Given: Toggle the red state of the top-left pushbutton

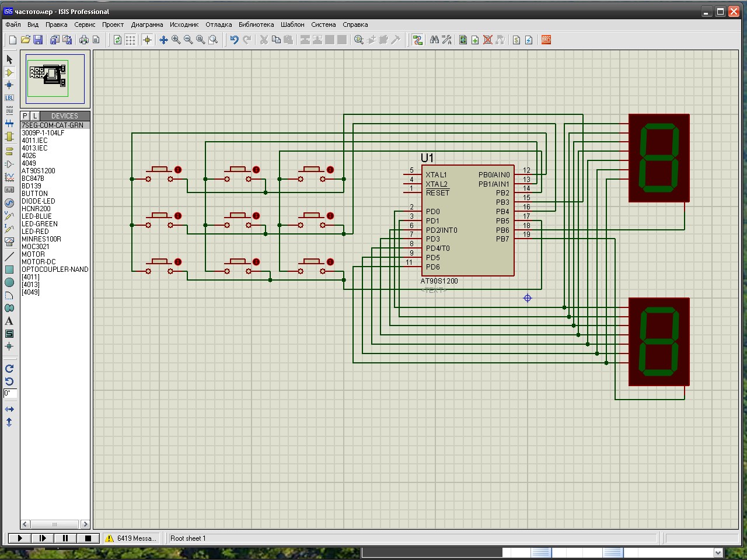Looking at the screenshot, I should point(178,170).
